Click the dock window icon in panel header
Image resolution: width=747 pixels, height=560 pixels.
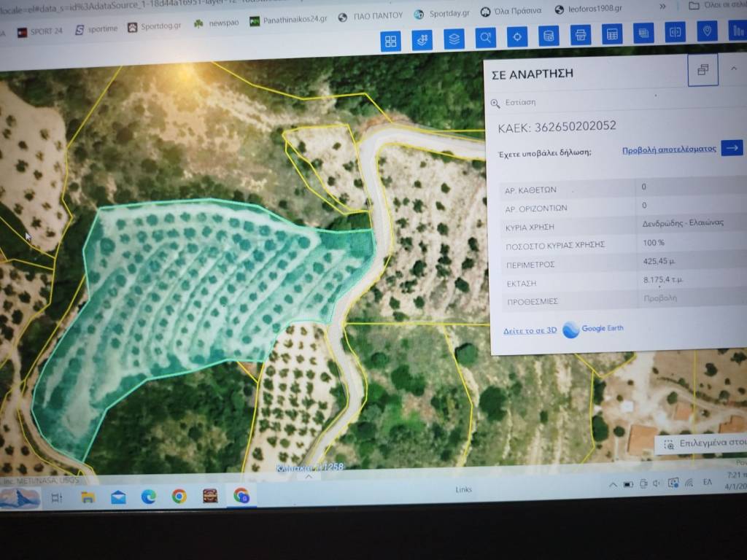coord(703,70)
